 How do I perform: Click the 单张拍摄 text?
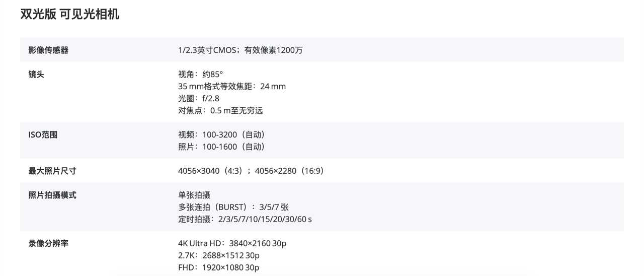(x=194, y=195)
